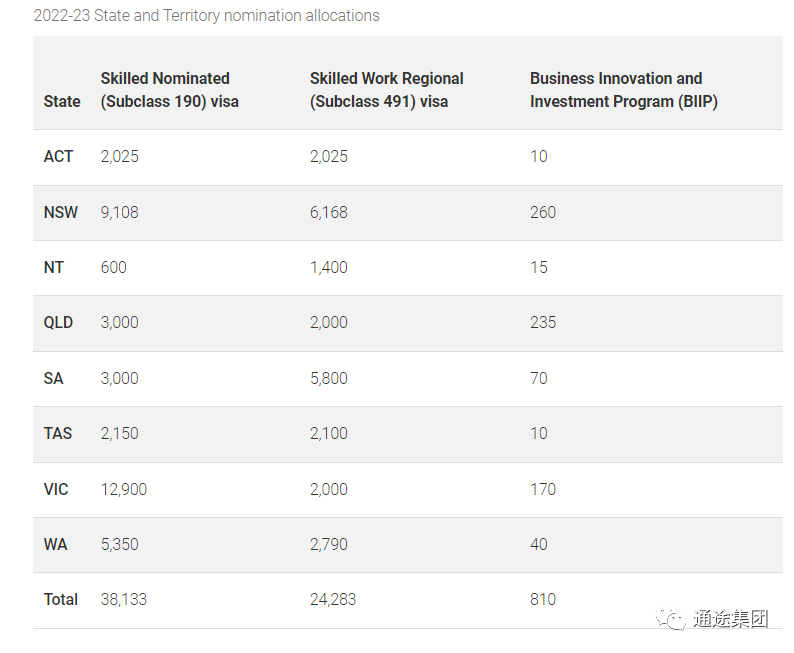Screen dimensions: 794x653
Task: Select the NSW row label
Action: [x=61, y=212]
